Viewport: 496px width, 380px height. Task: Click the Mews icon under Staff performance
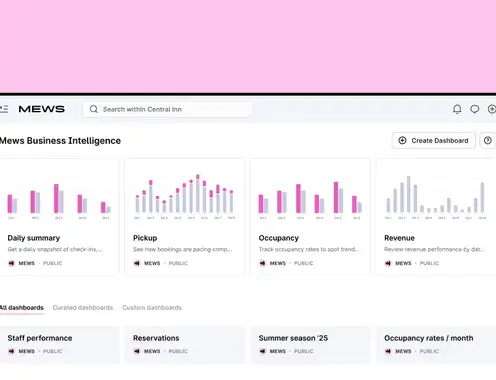(x=11, y=351)
